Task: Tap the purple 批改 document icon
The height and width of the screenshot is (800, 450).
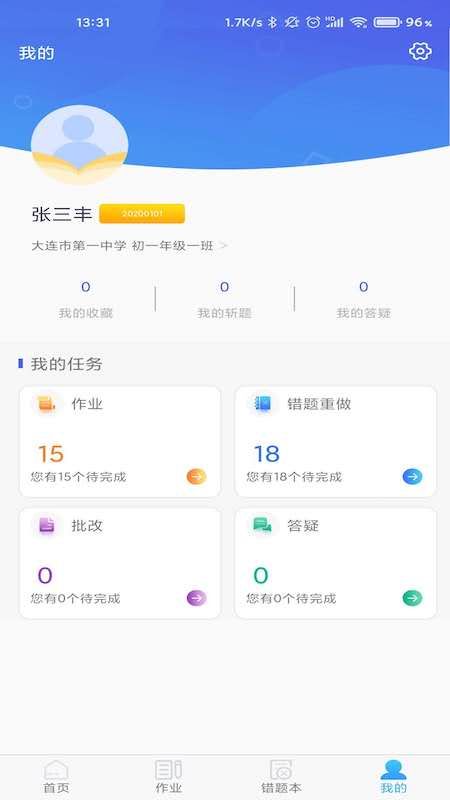Action: (x=47, y=525)
